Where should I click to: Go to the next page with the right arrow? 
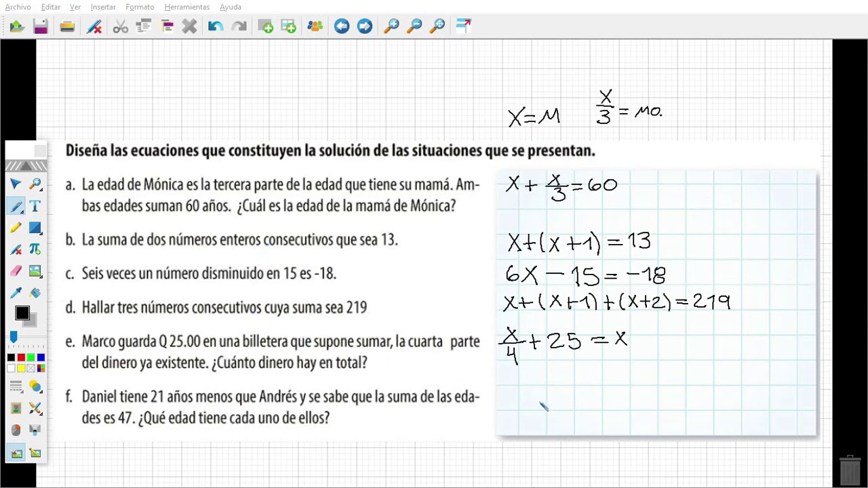click(365, 26)
